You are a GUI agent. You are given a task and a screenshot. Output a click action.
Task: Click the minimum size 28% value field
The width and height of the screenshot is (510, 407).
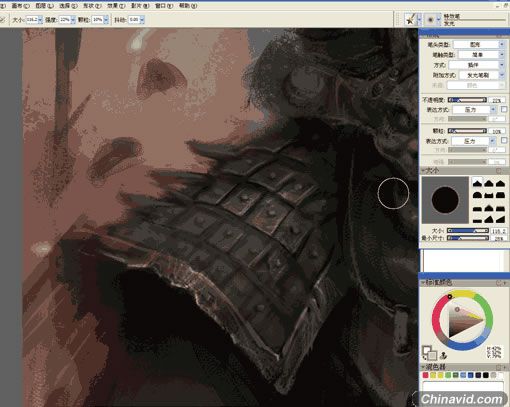click(x=499, y=238)
